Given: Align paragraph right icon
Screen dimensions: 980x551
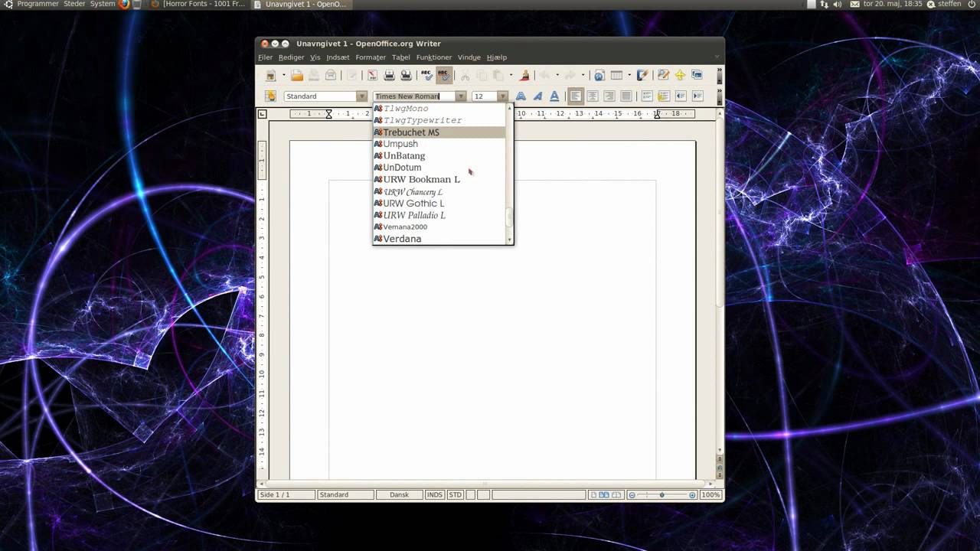Looking at the screenshot, I should 609,96.
